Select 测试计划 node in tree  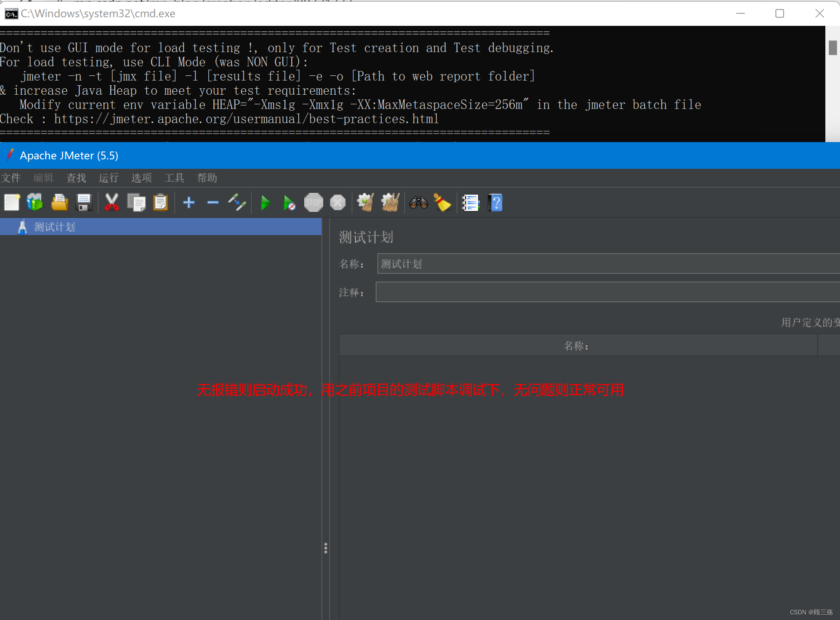[x=54, y=227]
